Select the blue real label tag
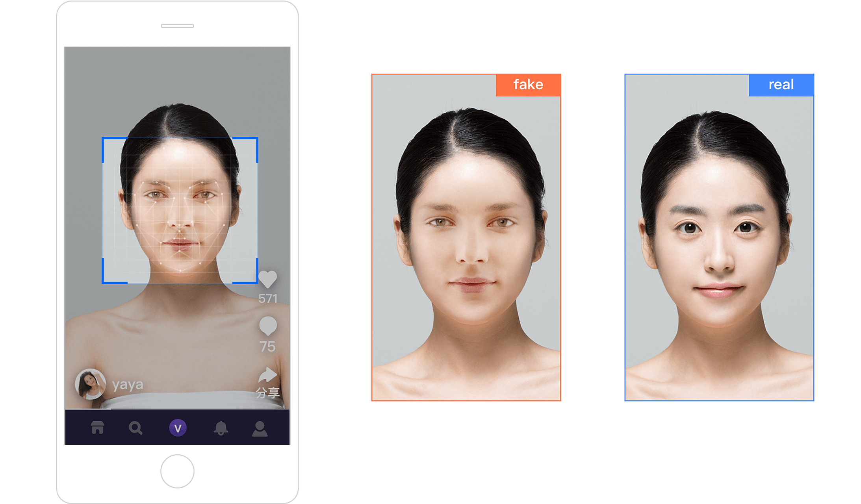Screen dimensions: 861x504 tap(781, 85)
